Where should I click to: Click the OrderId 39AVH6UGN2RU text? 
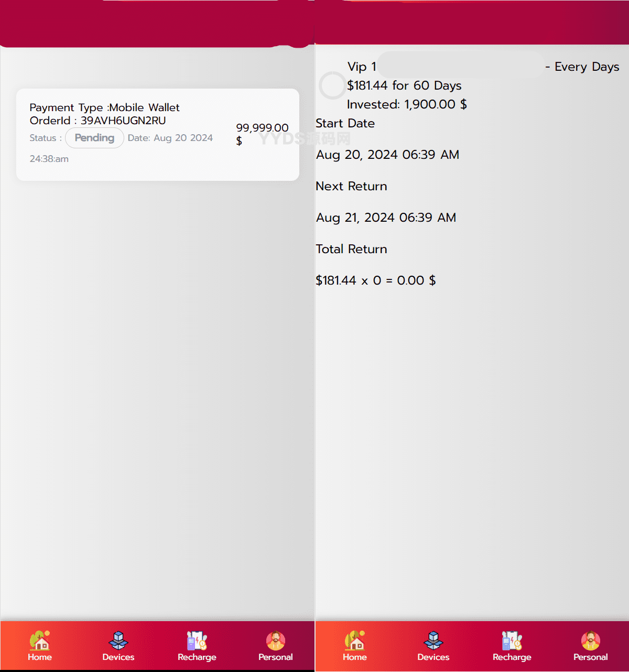point(98,121)
